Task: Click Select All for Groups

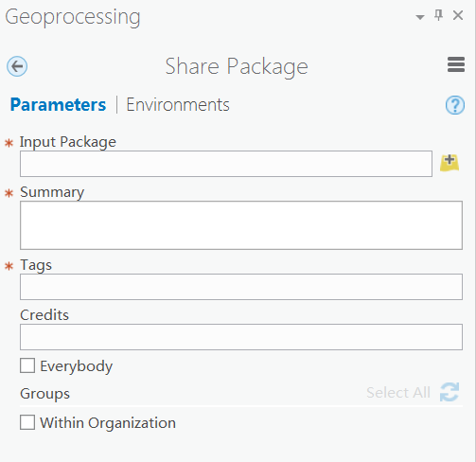Action: click(x=398, y=393)
